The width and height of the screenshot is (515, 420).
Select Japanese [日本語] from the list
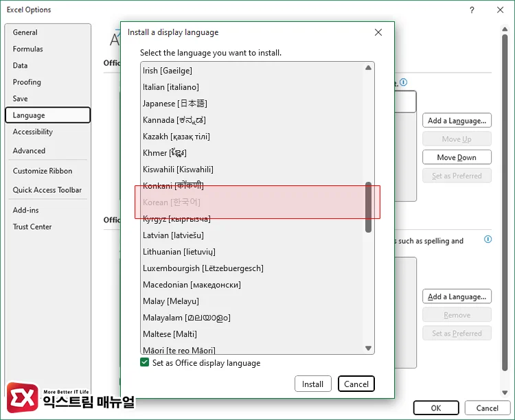tap(174, 104)
